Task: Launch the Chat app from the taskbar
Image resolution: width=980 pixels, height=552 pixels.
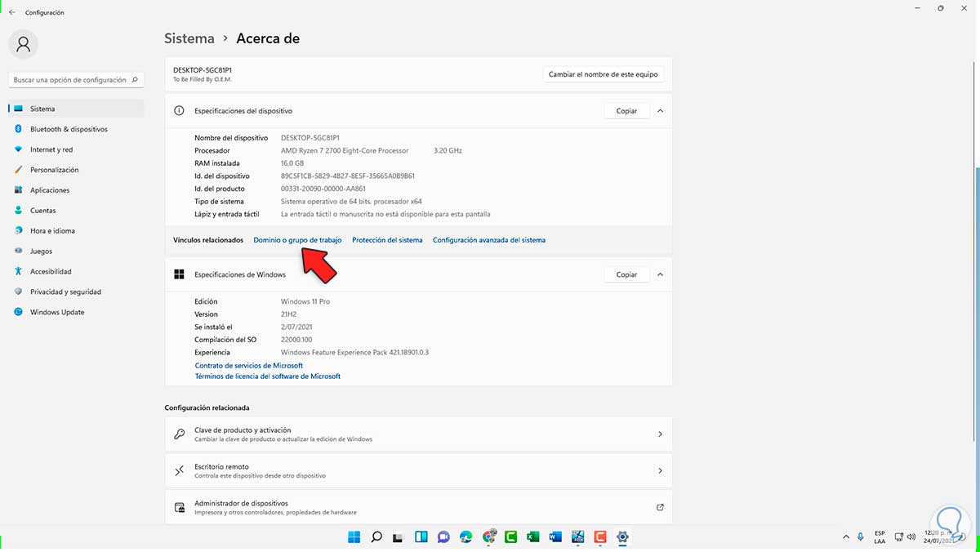Action: click(443, 536)
